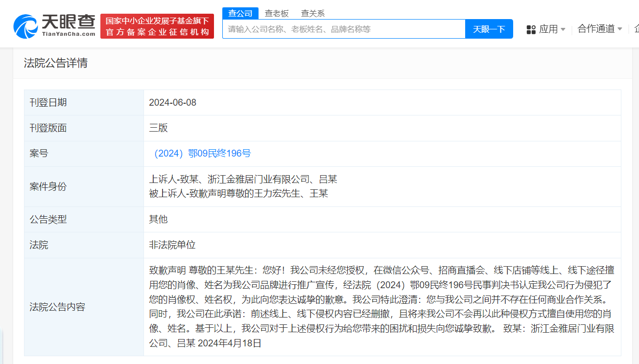Click the 致歉声明 announcement paragraph
639x364 pixels.
point(382,307)
